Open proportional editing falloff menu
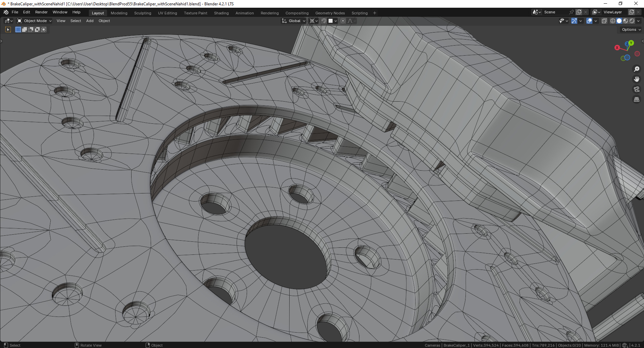This screenshot has height=348, width=644. 351,21
